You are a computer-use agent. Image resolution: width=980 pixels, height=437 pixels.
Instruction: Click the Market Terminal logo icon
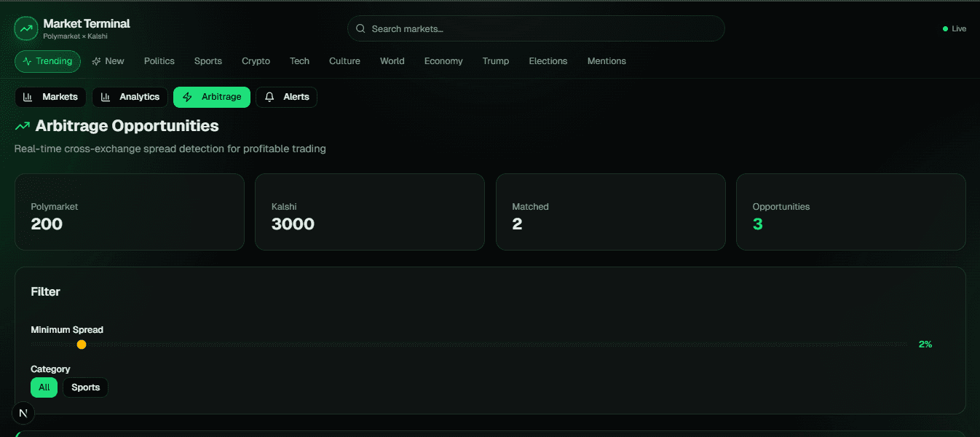point(26,28)
